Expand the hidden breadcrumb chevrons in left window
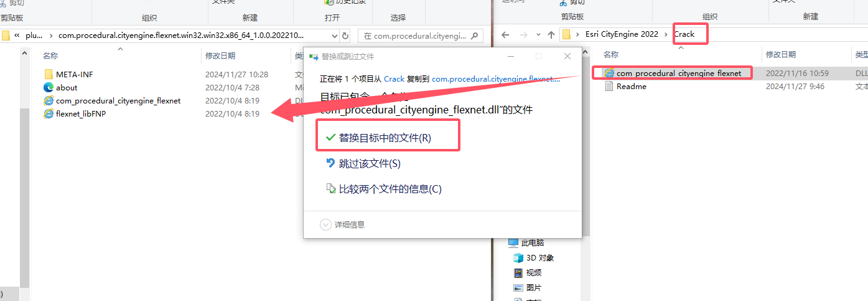Screen dimensions: 868x301 click(17, 36)
